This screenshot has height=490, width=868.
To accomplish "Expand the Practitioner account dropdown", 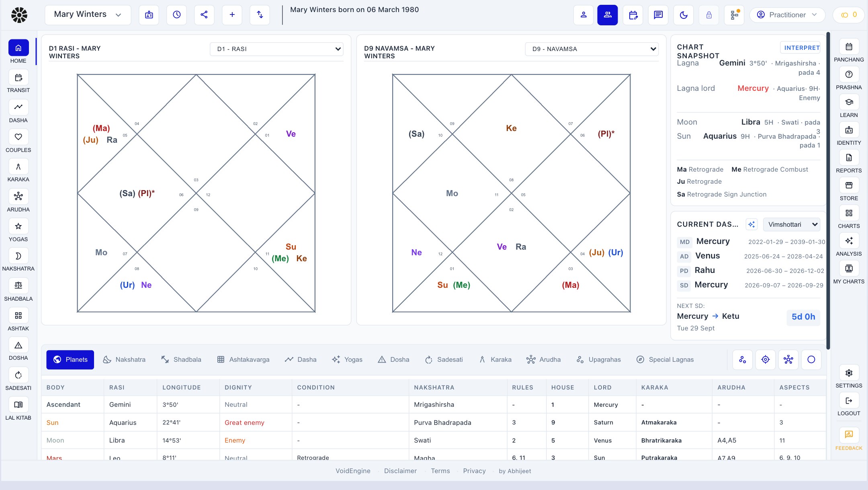I will click(787, 15).
